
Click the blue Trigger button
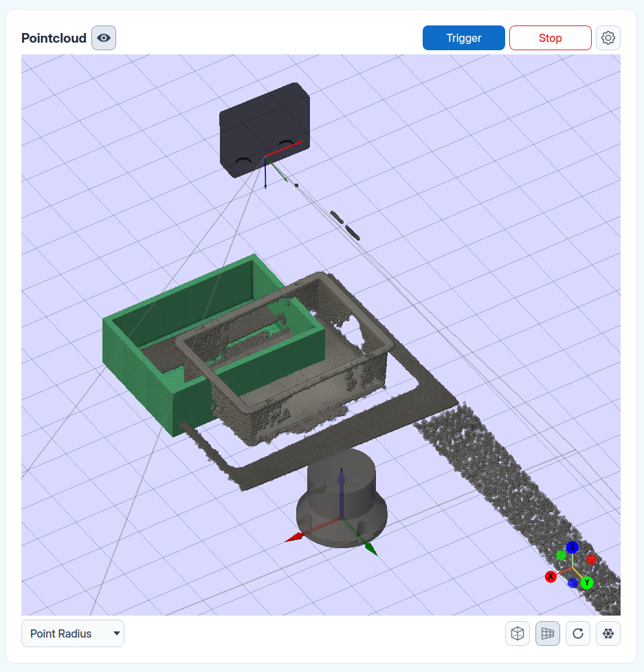click(x=464, y=38)
